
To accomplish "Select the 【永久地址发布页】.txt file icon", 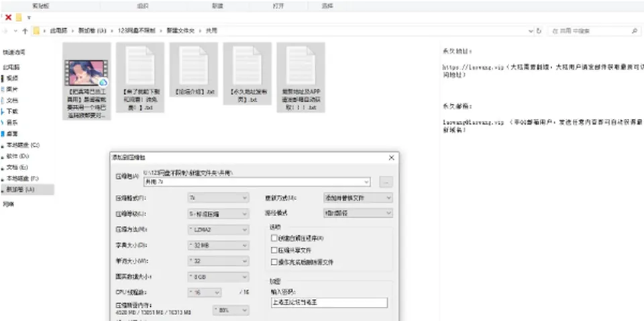I will pos(247,65).
